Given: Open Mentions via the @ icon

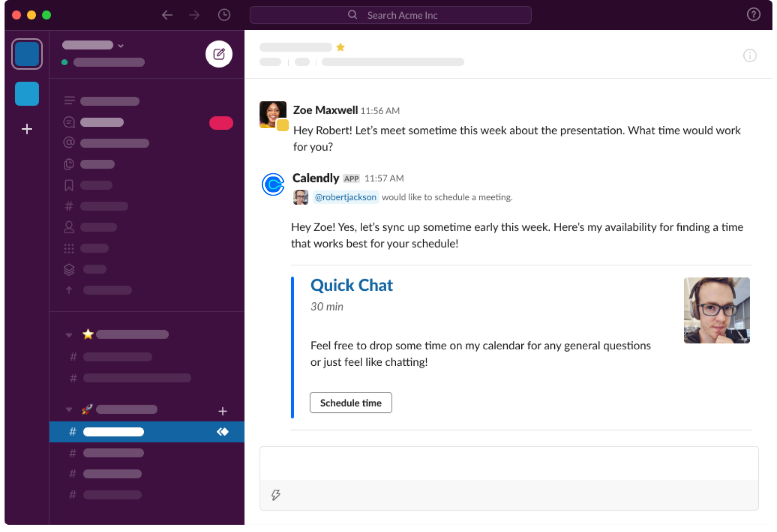Looking at the screenshot, I should [x=69, y=143].
